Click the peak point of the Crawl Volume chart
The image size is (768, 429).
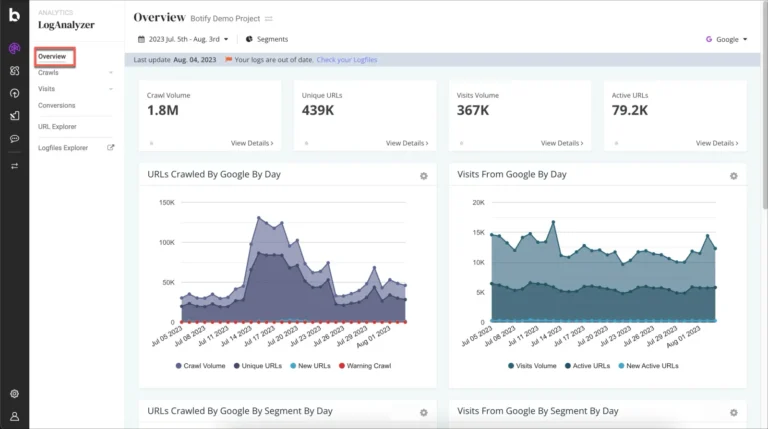tap(259, 217)
